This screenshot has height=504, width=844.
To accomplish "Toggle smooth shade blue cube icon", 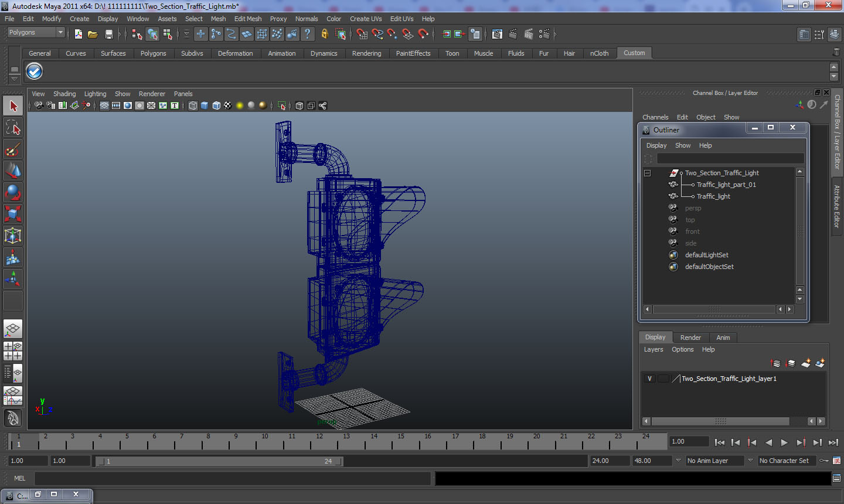I will point(205,105).
